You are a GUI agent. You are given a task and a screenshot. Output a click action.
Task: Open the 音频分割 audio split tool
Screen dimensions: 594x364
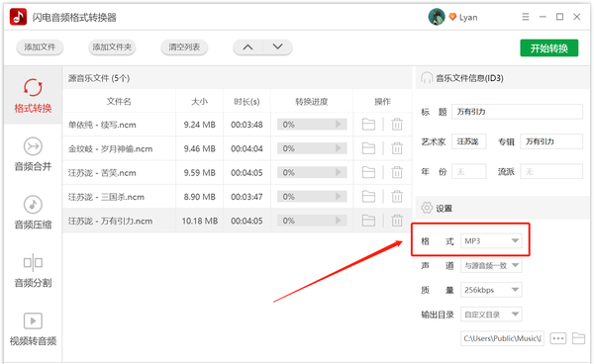point(33,271)
